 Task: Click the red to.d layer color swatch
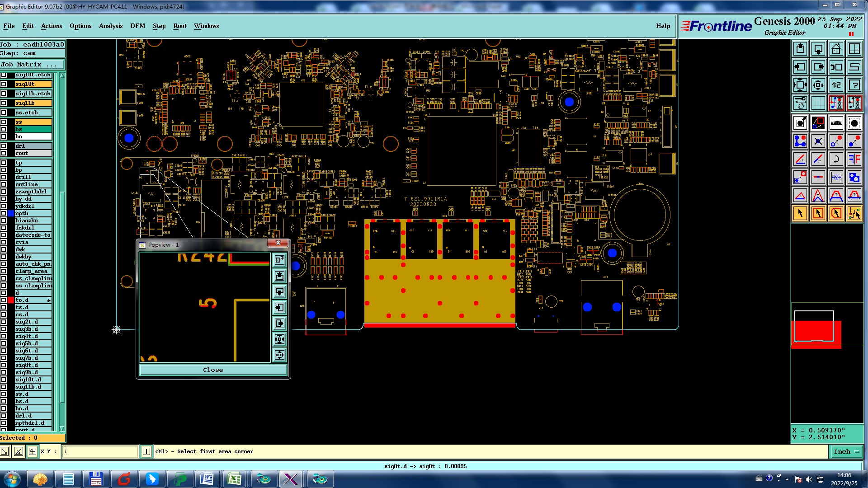(x=11, y=300)
